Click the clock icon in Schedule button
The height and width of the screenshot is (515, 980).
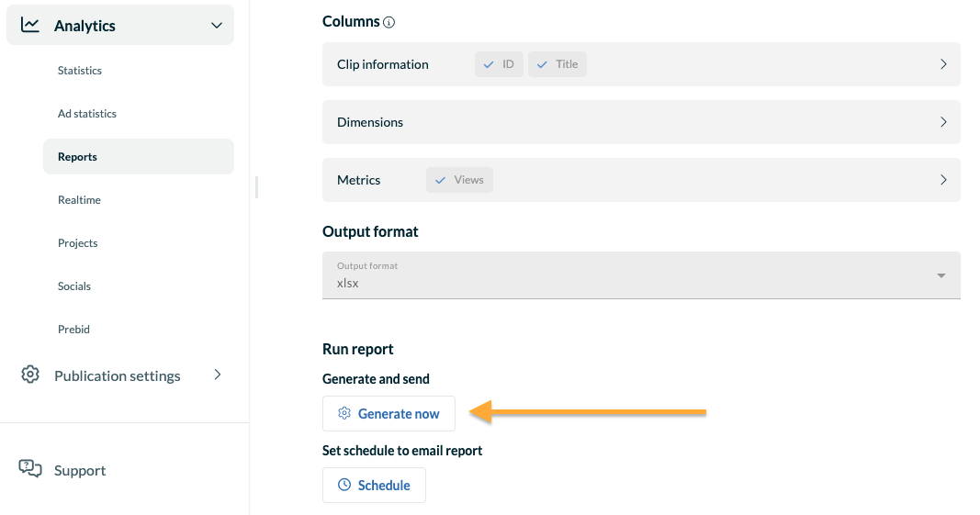point(344,485)
